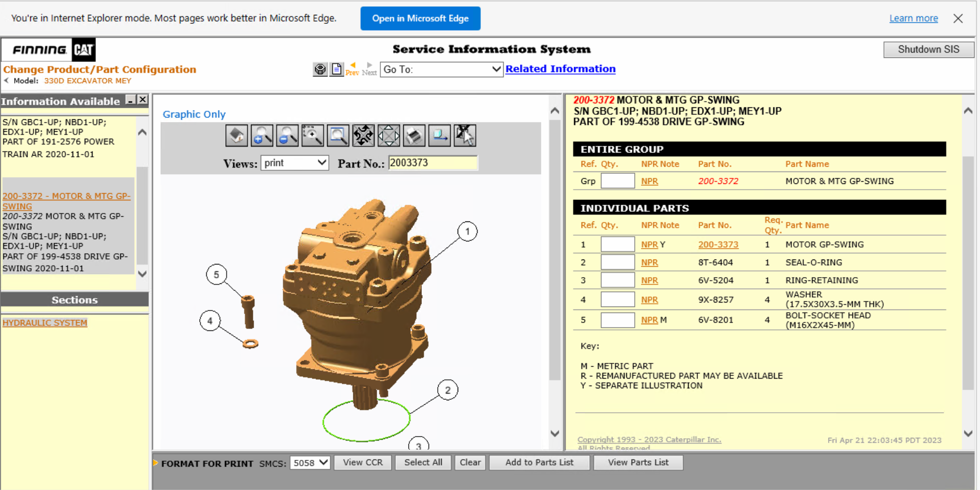The height and width of the screenshot is (490, 980).
Task: Click the Part No. input field
Action: click(x=433, y=163)
